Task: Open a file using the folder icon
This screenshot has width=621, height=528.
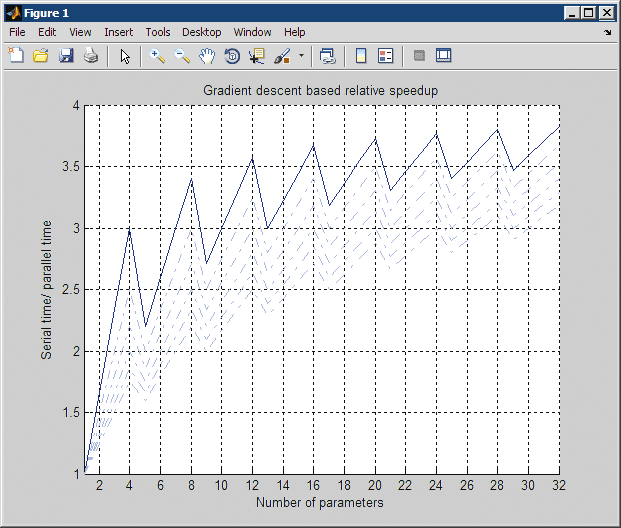Action: click(x=41, y=56)
